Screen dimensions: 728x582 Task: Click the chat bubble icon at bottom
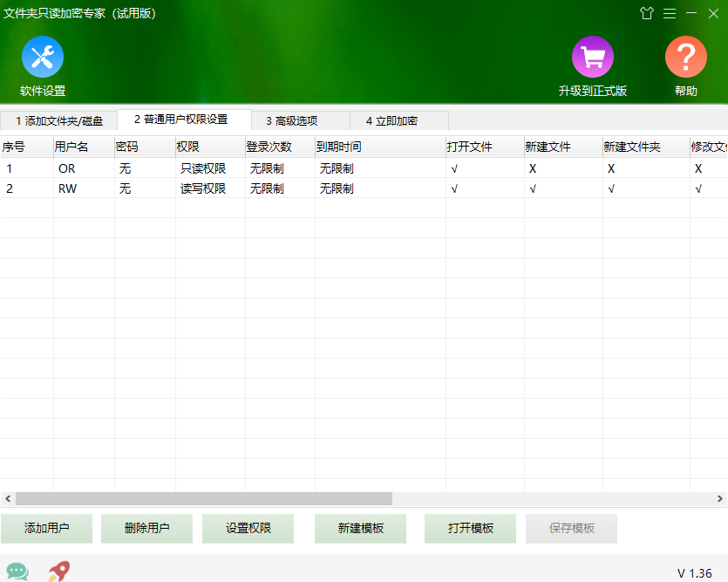(x=17, y=571)
